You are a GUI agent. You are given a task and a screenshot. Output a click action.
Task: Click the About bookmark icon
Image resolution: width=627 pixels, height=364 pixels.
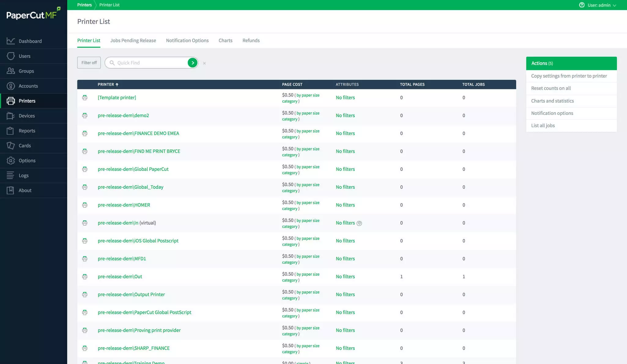coord(11,190)
